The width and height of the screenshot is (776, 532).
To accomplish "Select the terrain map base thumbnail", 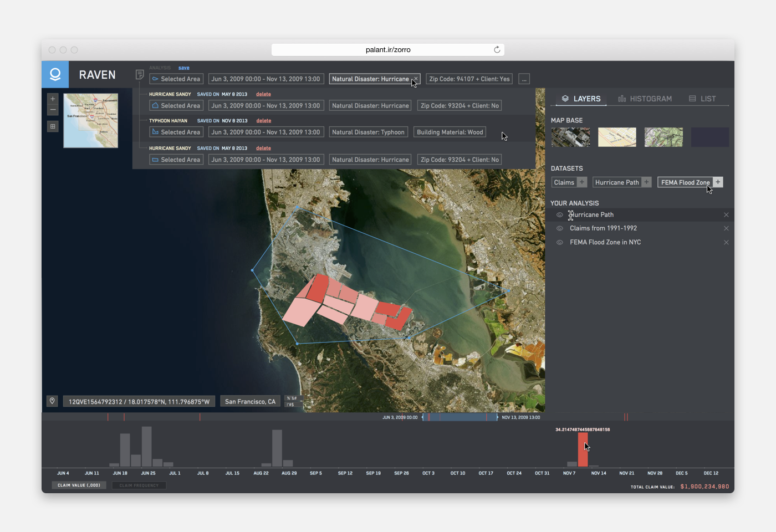I will click(x=663, y=137).
